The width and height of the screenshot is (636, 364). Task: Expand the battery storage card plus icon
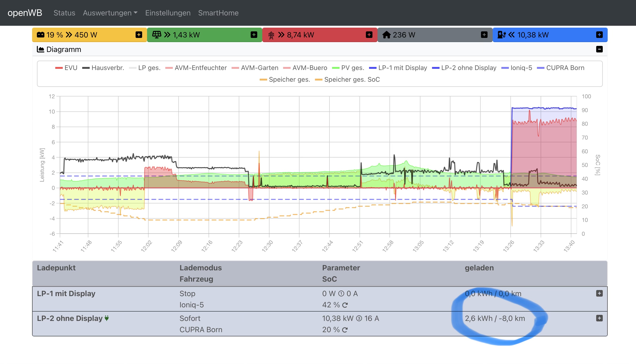click(x=139, y=35)
